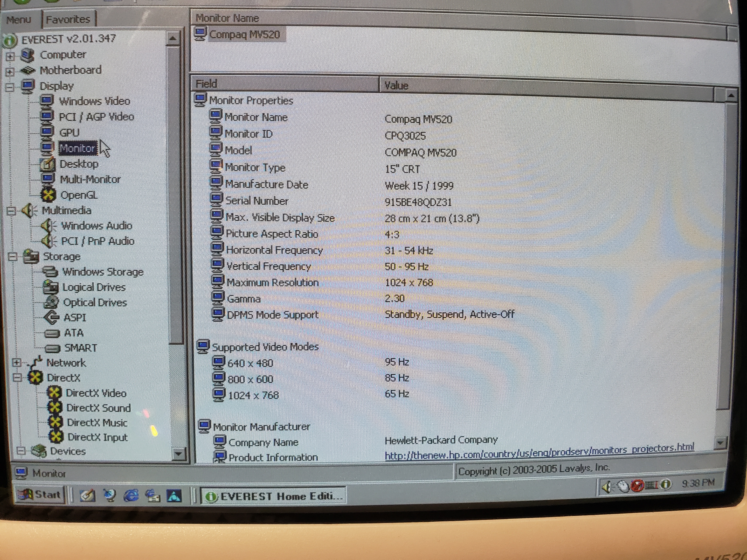Open the Desktop item under Display

[79, 164]
